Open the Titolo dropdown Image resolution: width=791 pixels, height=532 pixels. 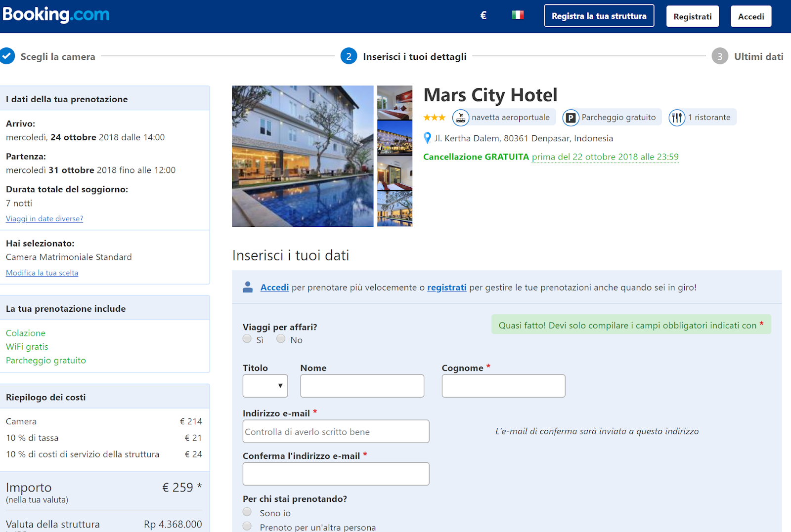(265, 386)
